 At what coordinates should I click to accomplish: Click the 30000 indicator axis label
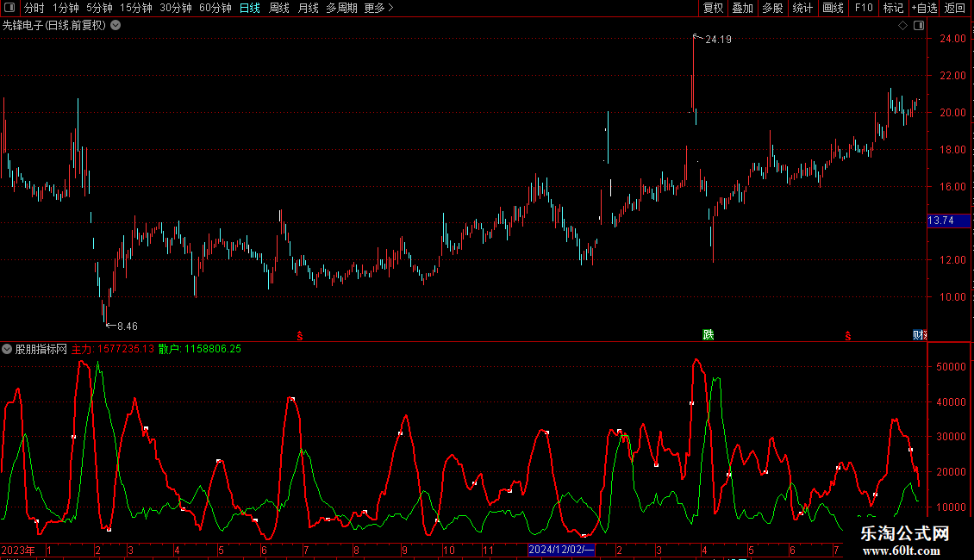click(951, 437)
